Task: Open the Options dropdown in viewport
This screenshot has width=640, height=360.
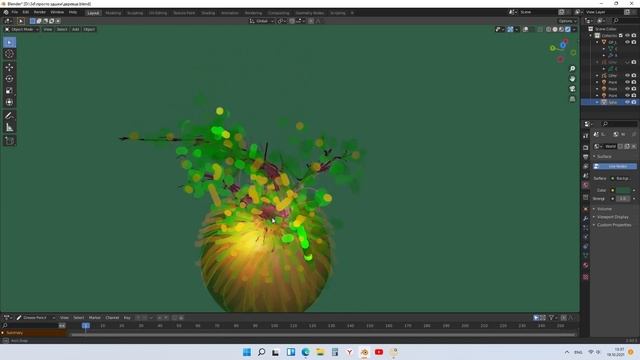Action: point(567,21)
